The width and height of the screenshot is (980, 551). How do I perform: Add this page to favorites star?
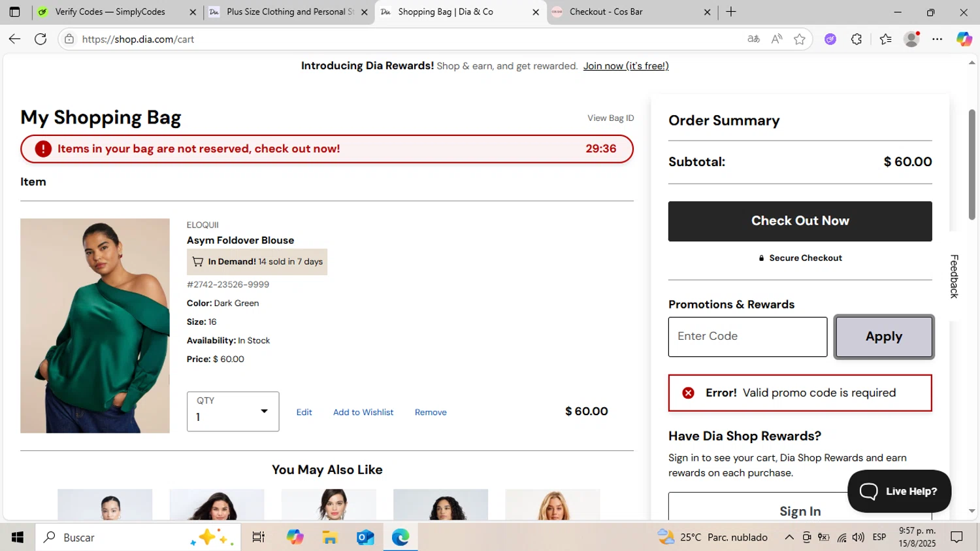click(x=800, y=39)
